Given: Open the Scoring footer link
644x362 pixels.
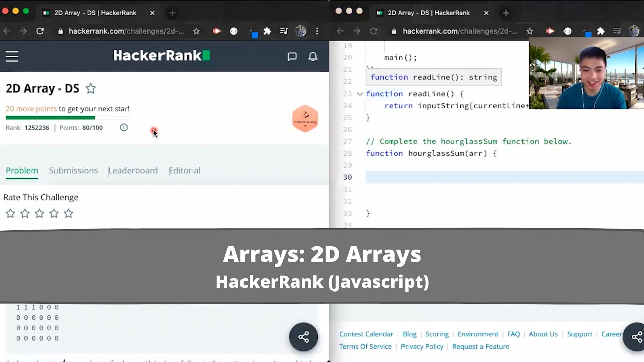Looking at the screenshot, I should pyautogui.click(x=437, y=334).
